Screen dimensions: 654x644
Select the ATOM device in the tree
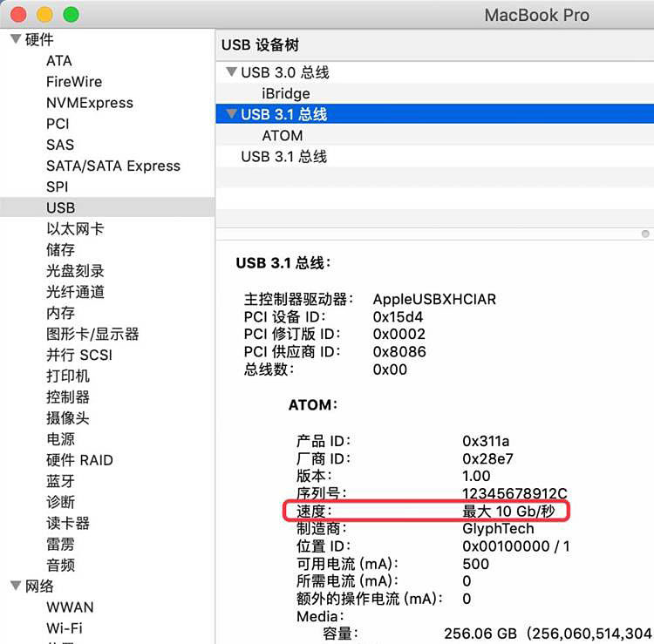[x=282, y=135]
